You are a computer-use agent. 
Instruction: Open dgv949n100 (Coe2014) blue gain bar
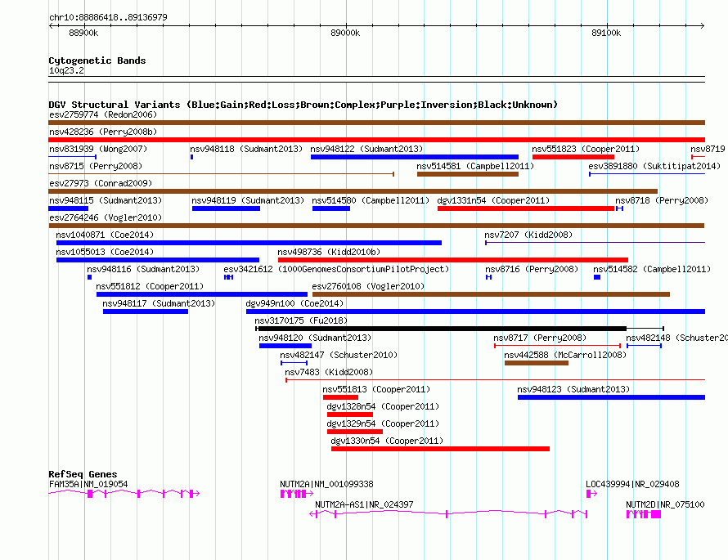click(475, 311)
